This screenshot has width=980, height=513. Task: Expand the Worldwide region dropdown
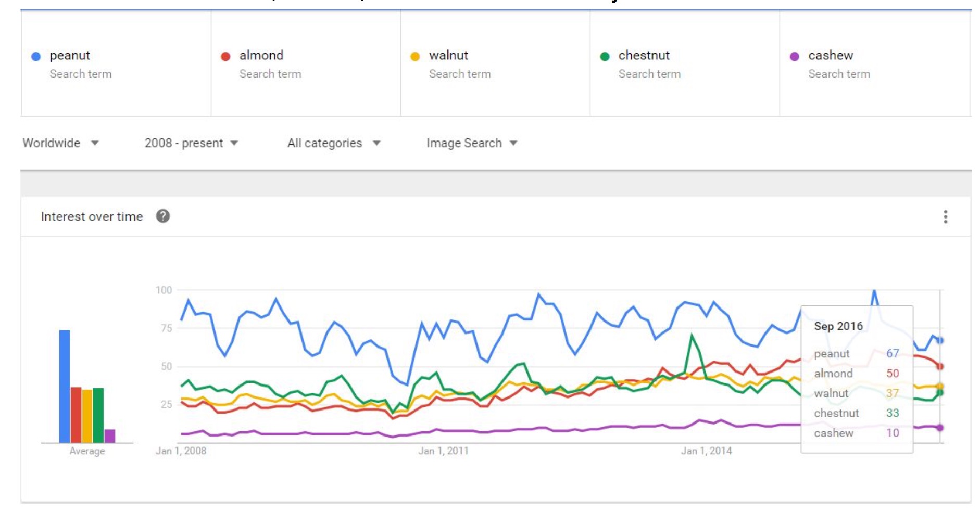click(60, 143)
